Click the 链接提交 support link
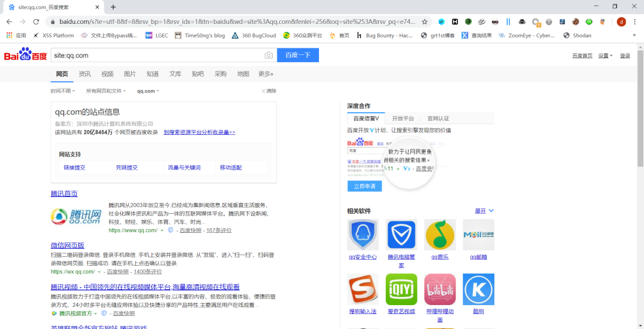644x329 pixels. (75, 168)
